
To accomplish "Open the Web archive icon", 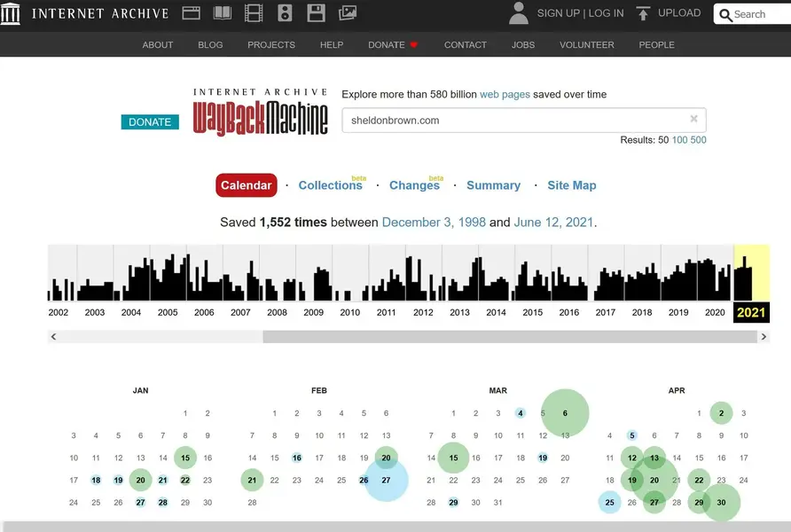I will (192, 13).
